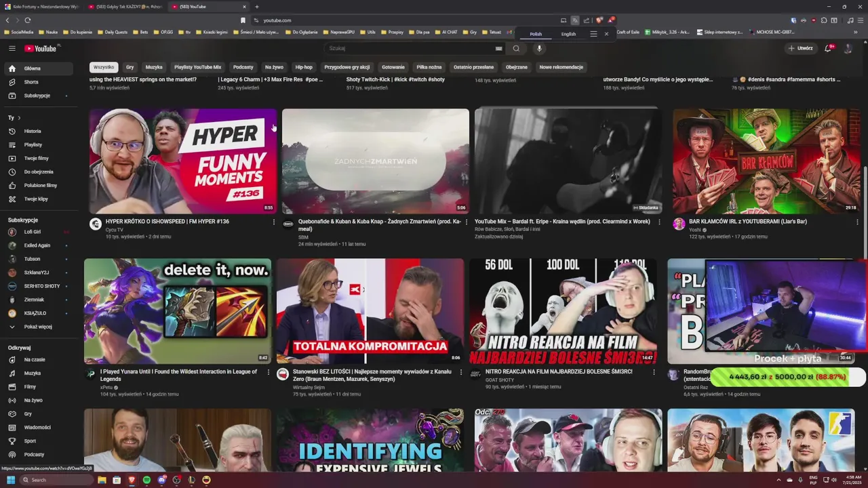This screenshot has width=868, height=488.
Task: Start voice search with the microphone
Action: [539, 48]
